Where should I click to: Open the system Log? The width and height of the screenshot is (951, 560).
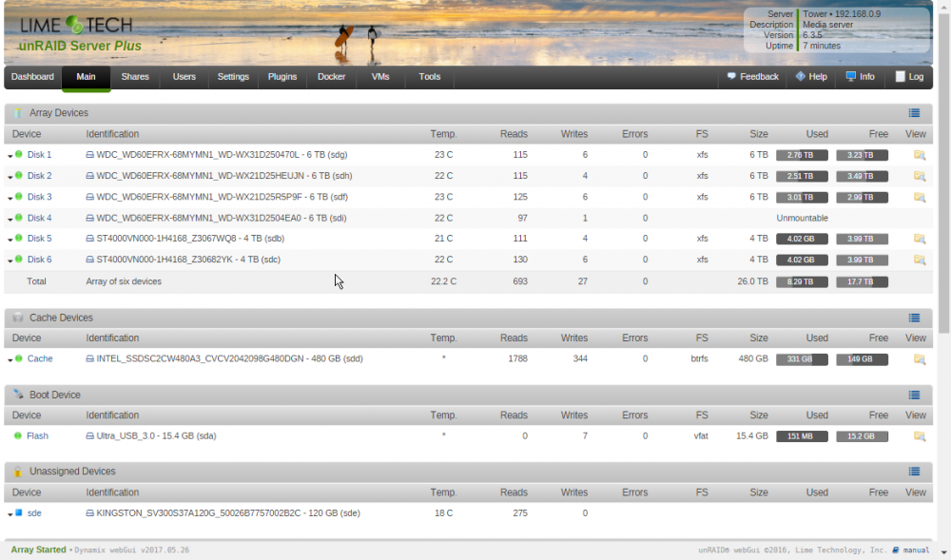click(x=909, y=77)
